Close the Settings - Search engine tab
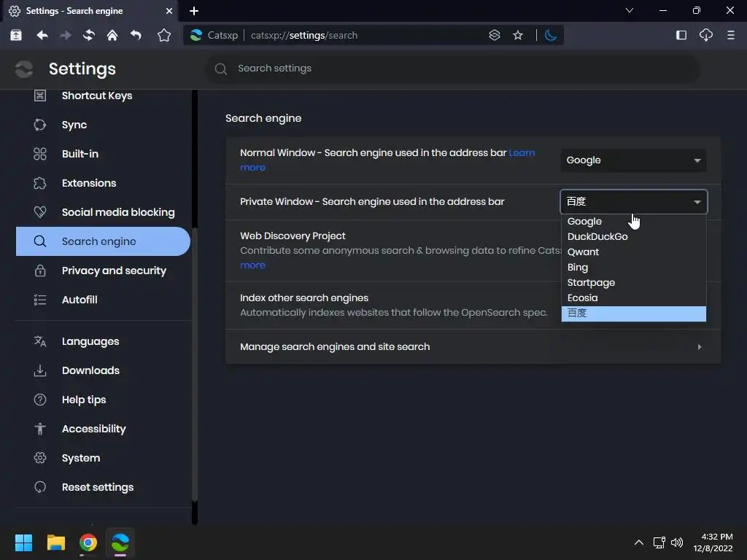747x560 pixels. 169,10
